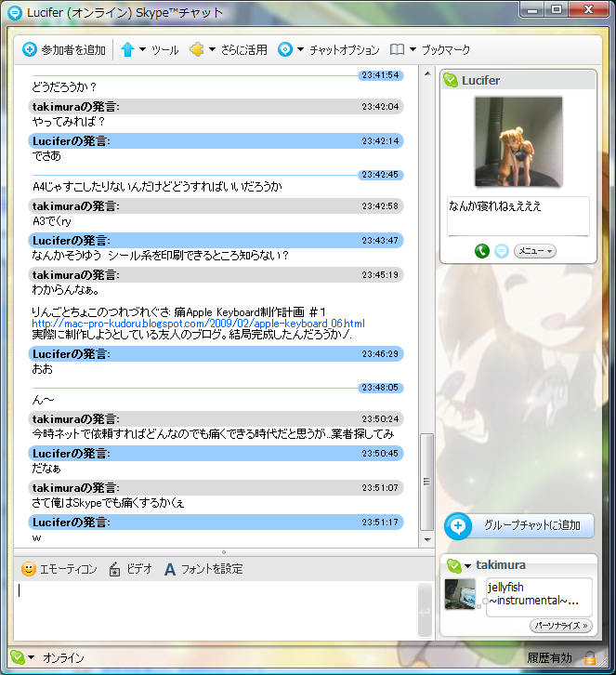
Task: Open the オンライン status dropdown arrow
Action: point(31,657)
